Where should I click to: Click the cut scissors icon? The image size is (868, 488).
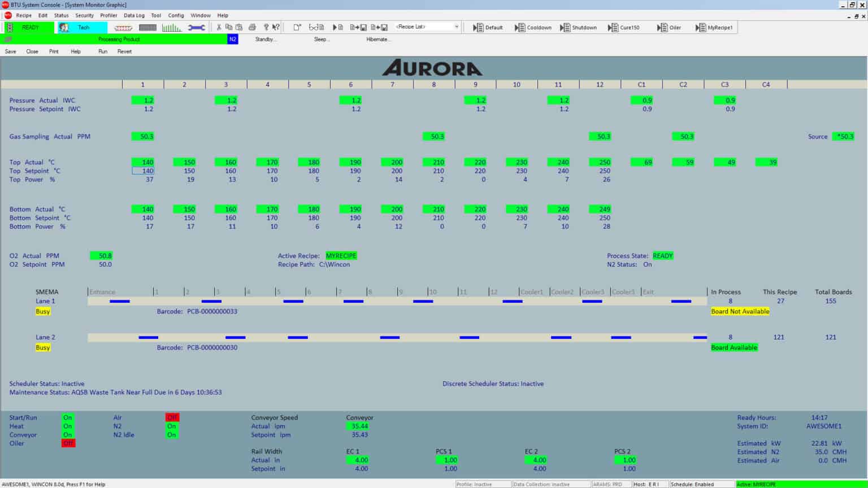click(219, 27)
